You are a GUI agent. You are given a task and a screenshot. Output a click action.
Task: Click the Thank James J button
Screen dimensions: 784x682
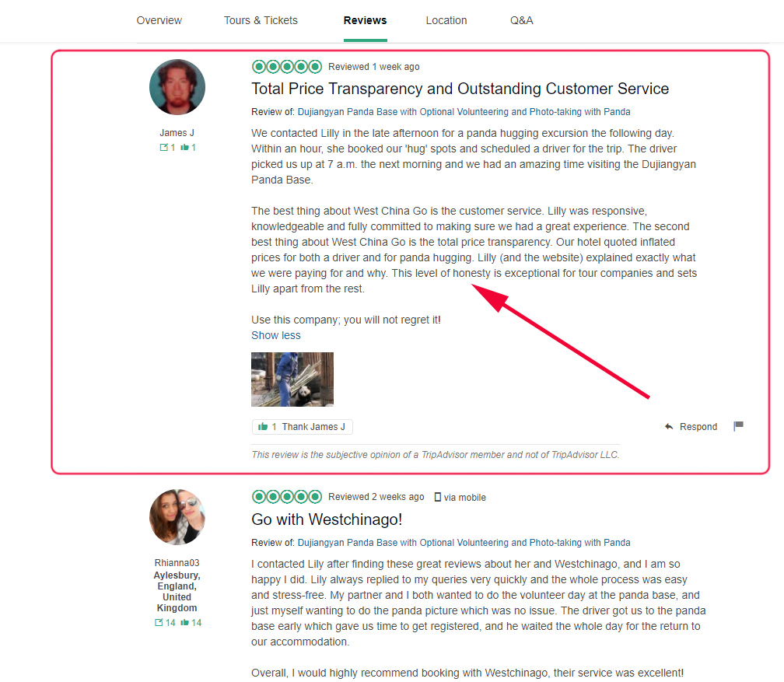303,426
